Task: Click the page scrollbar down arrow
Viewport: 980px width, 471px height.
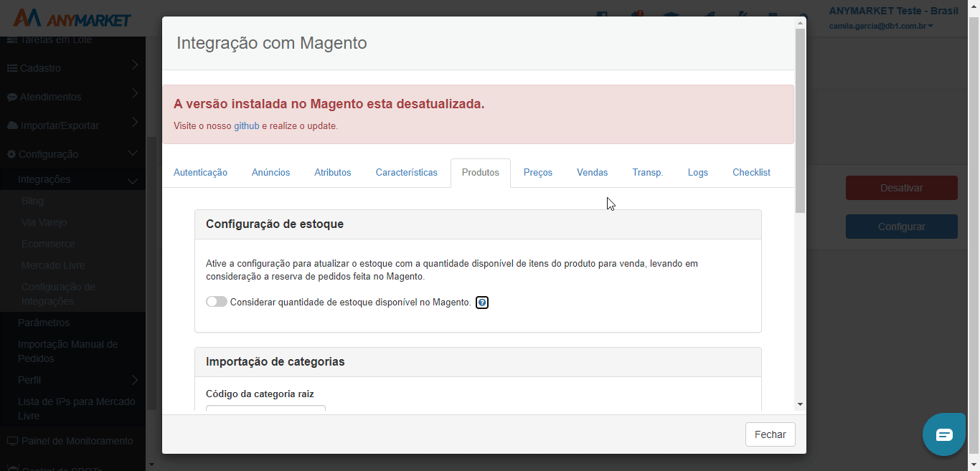Action: 974,465
